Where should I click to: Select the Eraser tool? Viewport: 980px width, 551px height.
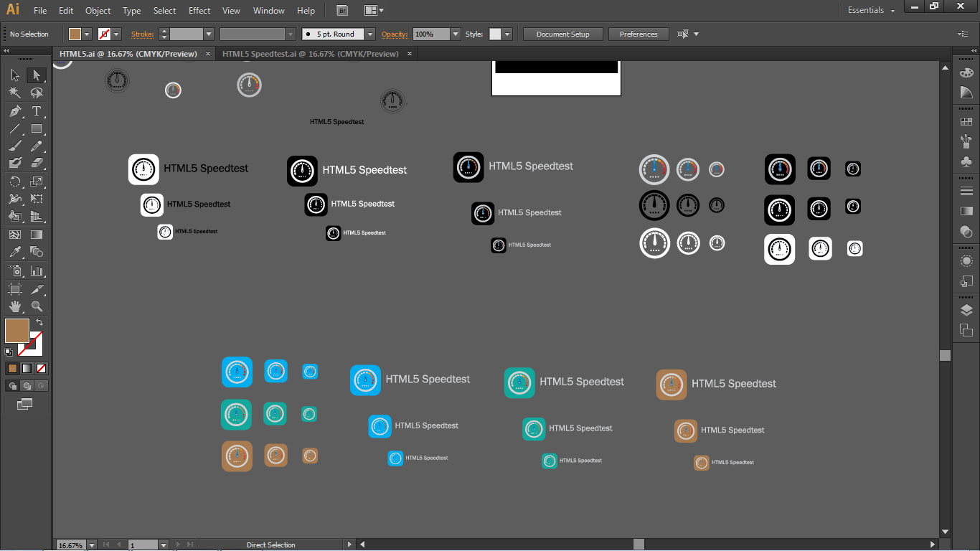pos(37,164)
